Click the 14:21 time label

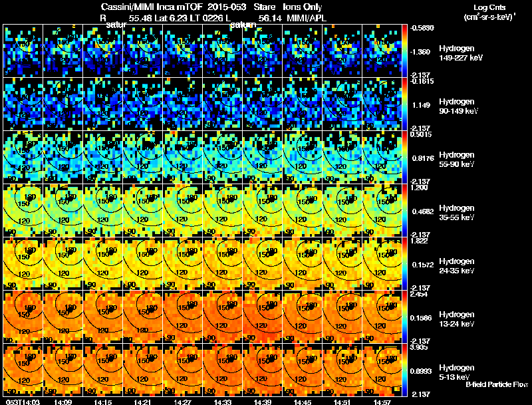(143, 402)
